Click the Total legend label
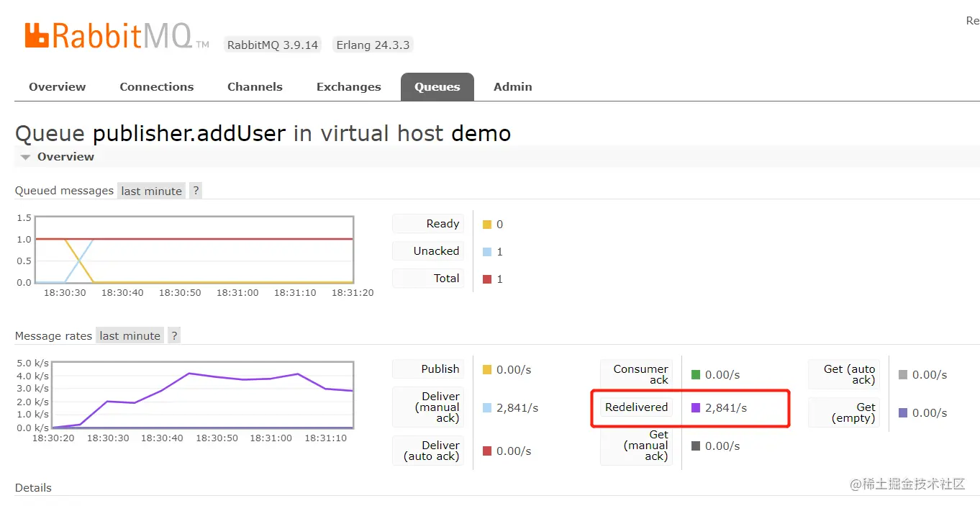The image size is (980, 506). click(428, 279)
